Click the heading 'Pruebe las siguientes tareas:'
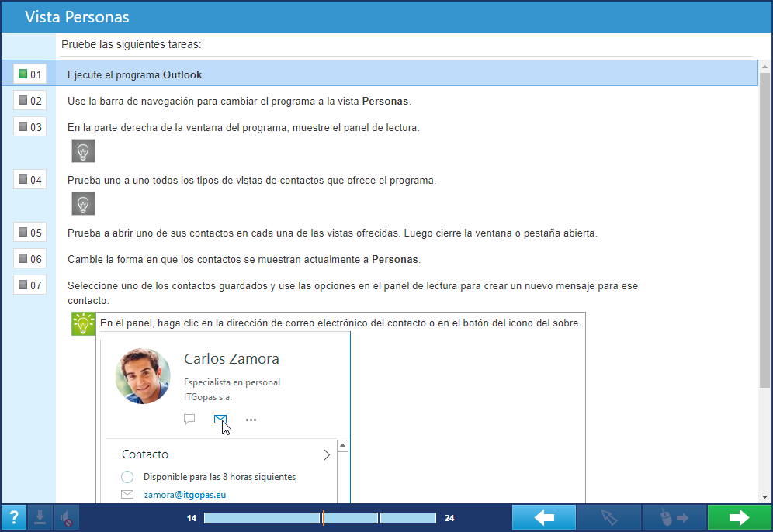 131,44
